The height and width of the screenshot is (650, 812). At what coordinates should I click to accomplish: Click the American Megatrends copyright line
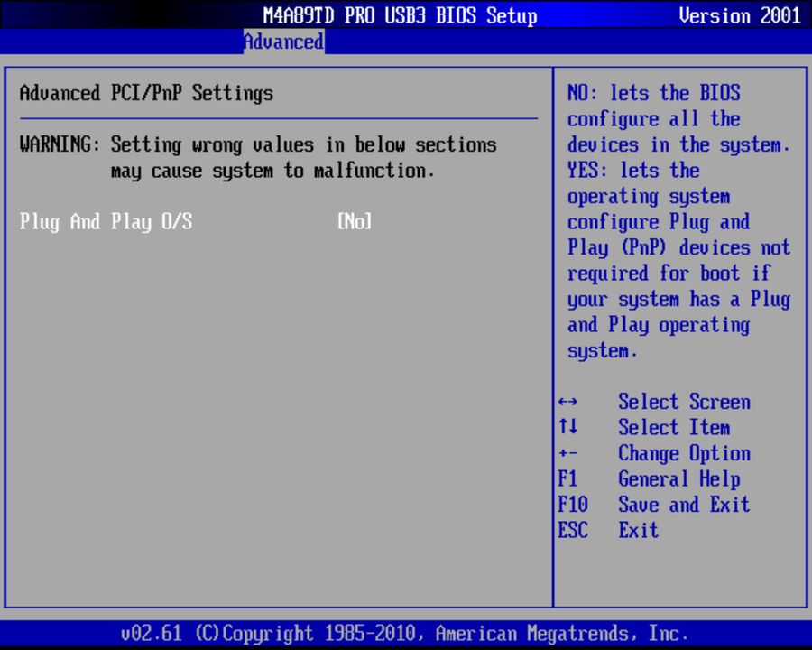coord(406,633)
